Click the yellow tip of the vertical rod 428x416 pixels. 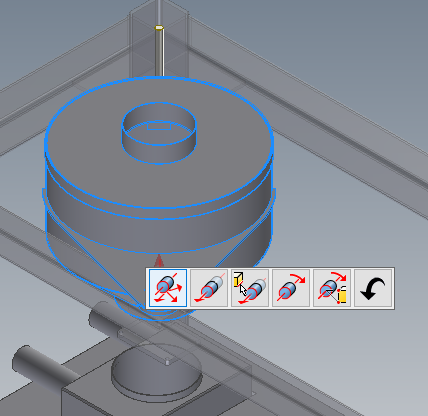pyautogui.click(x=159, y=28)
